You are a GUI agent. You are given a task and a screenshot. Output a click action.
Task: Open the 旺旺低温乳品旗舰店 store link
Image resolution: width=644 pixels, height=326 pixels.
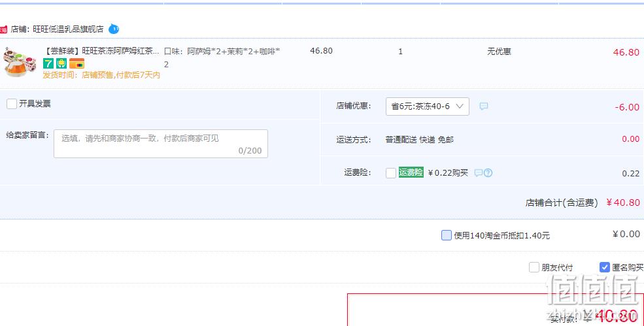coord(68,29)
